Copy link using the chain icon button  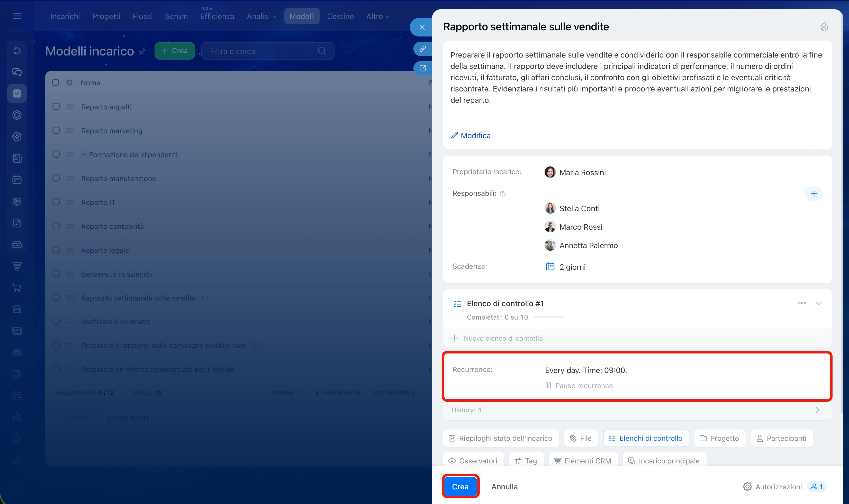pyautogui.click(x=422, y=49)
